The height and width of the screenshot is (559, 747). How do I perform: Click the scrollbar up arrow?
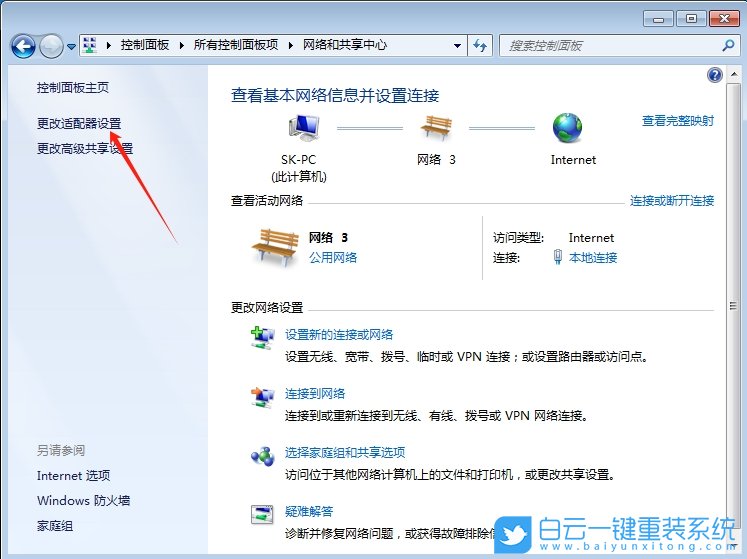pos(734,75)
